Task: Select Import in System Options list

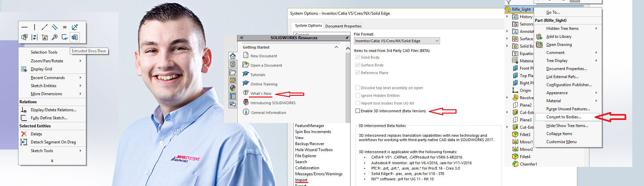Action: click(301, 180)
